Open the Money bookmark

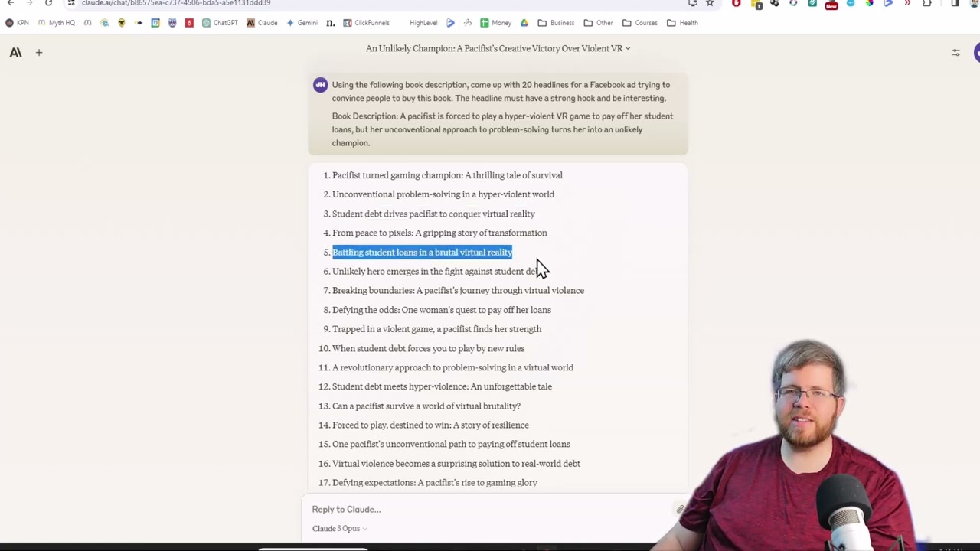[495, 23]
